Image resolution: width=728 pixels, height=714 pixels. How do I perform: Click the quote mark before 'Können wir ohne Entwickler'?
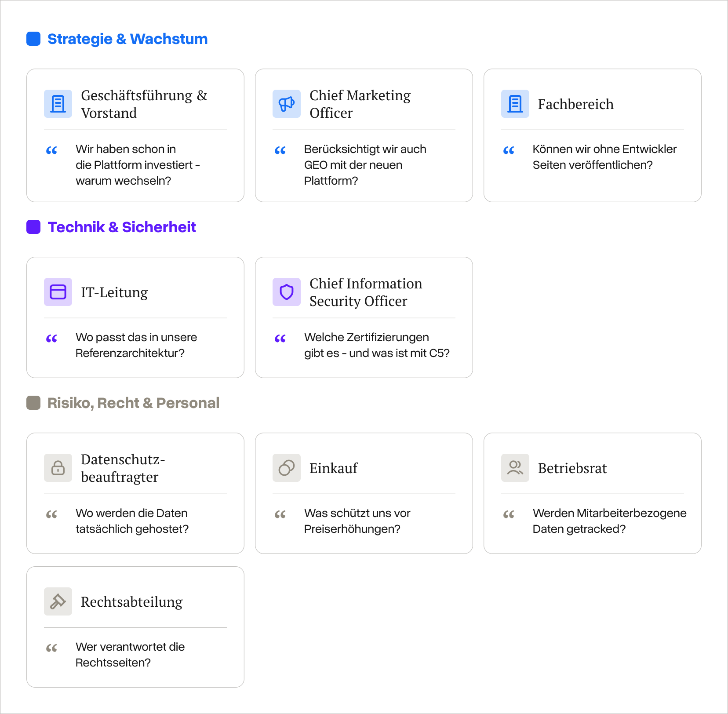pyautogui.click(x=509, y=150)
